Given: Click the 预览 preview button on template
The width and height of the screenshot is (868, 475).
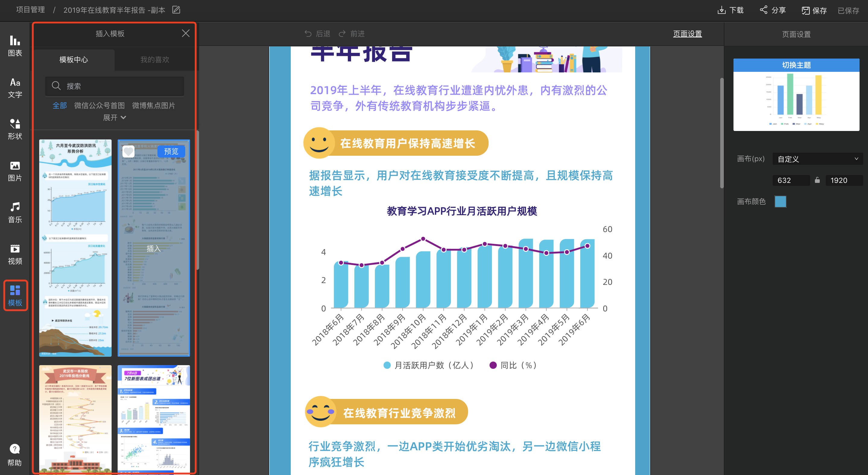Looking at the screenshot, I should tap(171, 151).
